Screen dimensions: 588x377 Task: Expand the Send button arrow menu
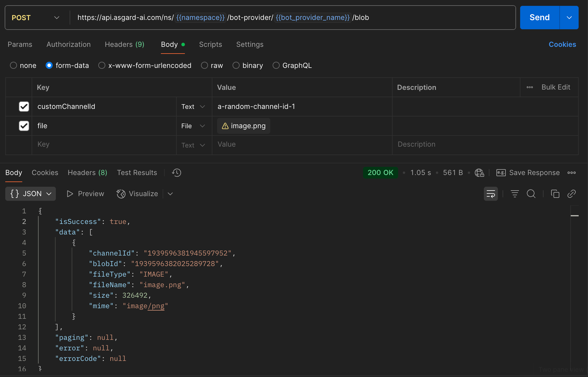(x=569, y=18)
